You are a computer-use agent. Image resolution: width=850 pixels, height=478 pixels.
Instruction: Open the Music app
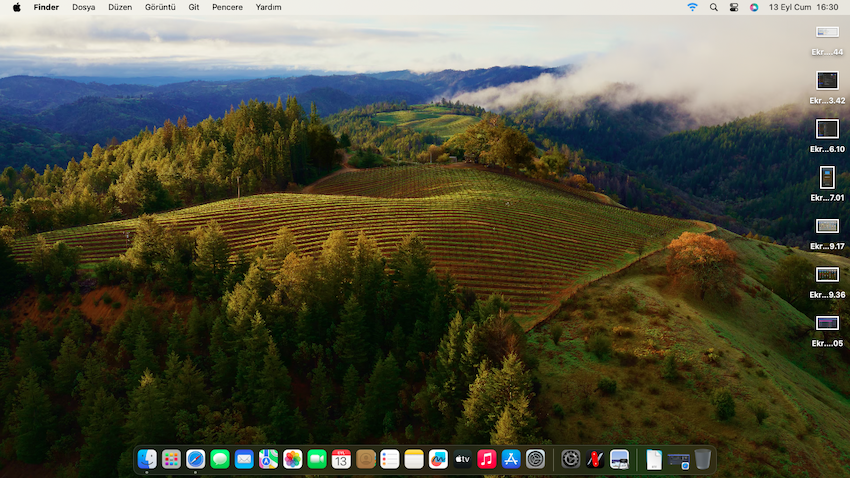[x=487, y=459]
